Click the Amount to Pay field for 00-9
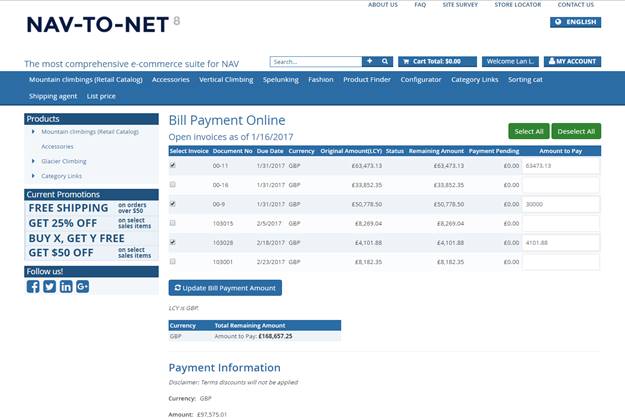Image resolution: width=625 pixels, height=418 pixels. [x=561, y=204]
